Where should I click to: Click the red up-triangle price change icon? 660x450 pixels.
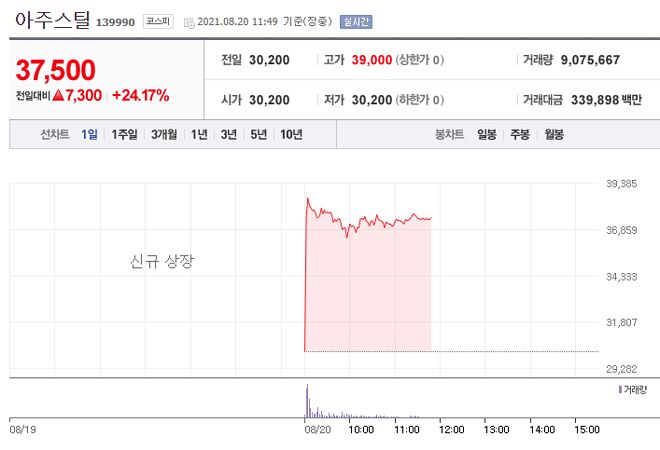pyautogui.click(x=58, y=95)
